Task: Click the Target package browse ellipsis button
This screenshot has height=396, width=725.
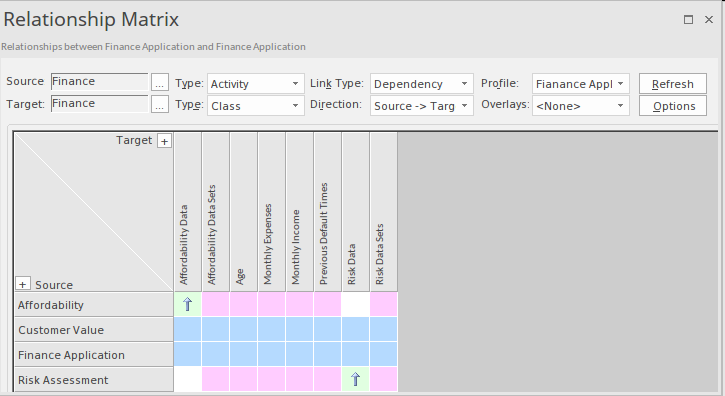Action: coord(160,104)
